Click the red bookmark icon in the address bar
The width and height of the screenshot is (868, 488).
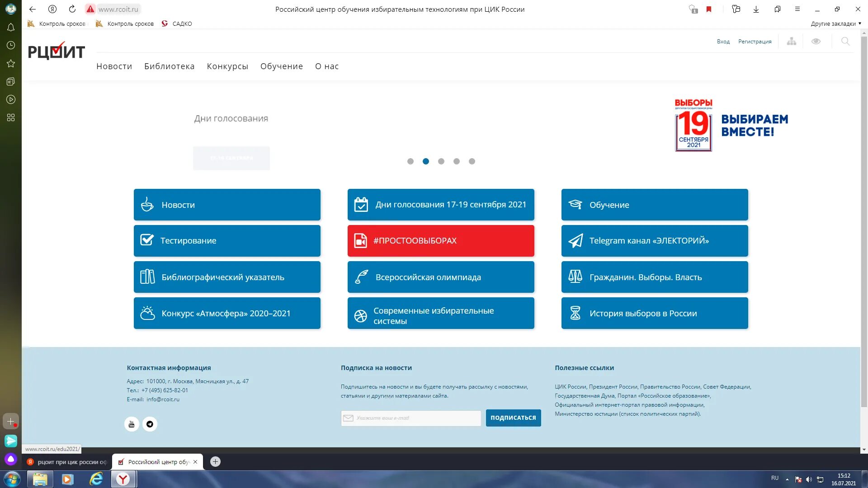pos(709,9)
